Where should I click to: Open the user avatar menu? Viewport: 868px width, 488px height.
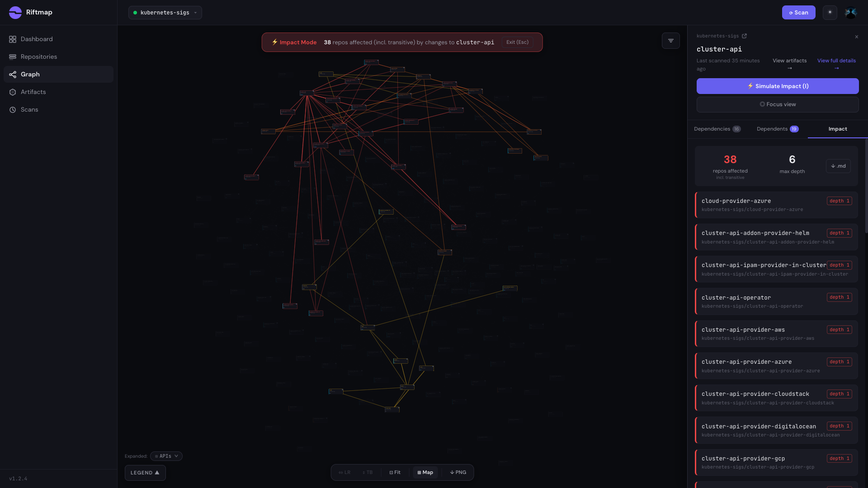(x=851, y=13)
